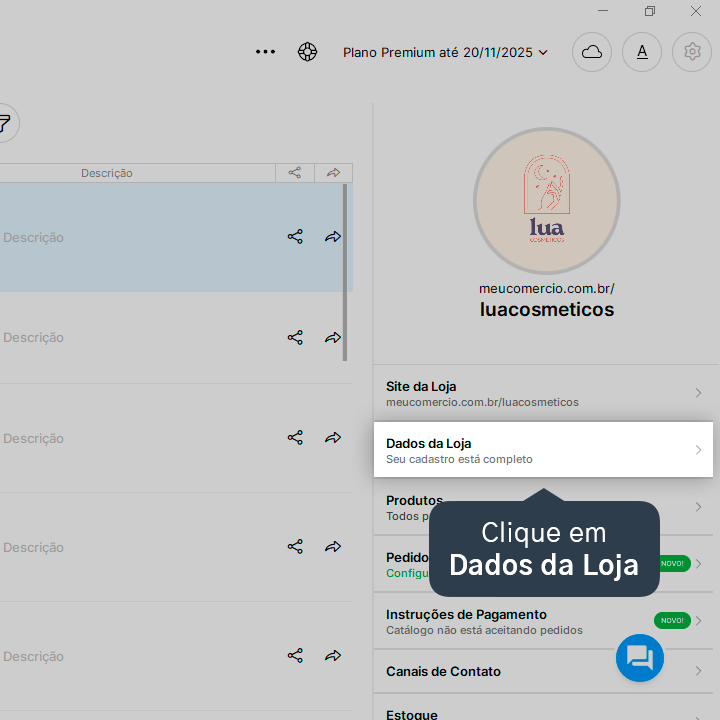Viewport: 720px width, 720px height.
Task: Open the three-dots more options menu
Action: pyautogui.click(x=265, y=52)
